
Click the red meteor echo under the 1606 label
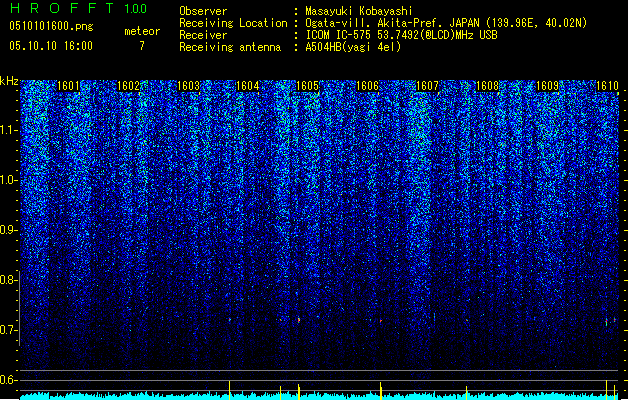click(x=381, y=321)
